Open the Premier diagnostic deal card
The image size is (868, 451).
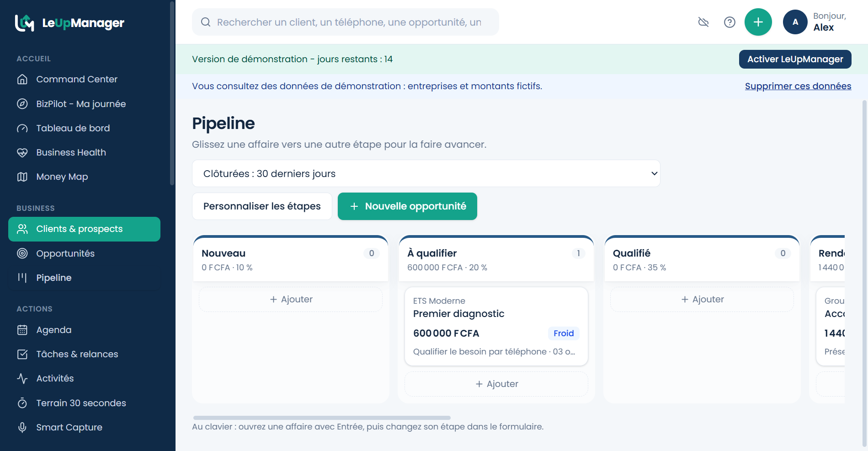click(x=496, y=326)
